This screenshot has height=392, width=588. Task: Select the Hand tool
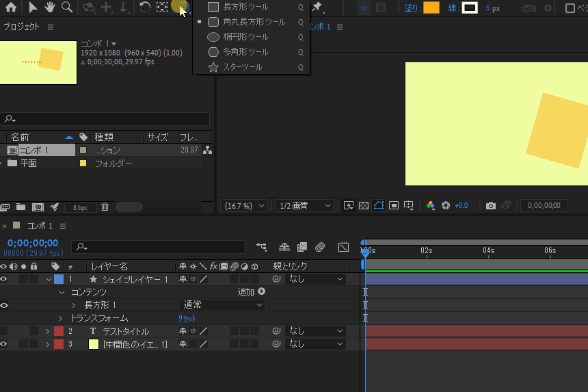49,7
